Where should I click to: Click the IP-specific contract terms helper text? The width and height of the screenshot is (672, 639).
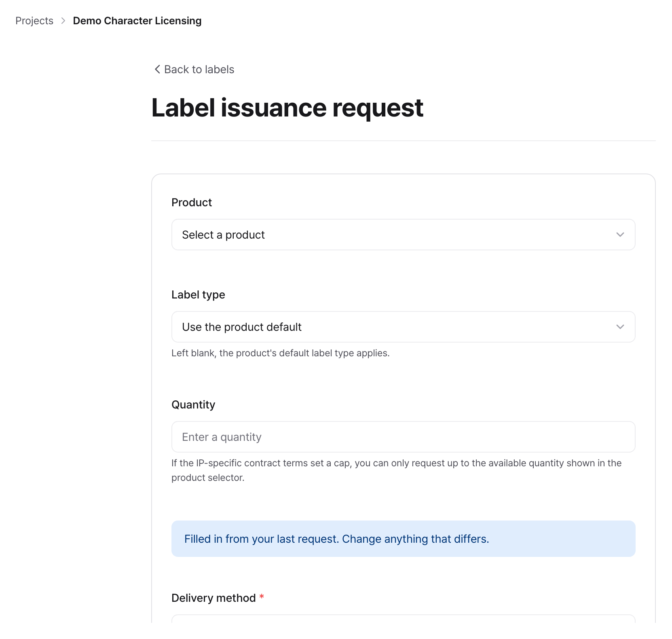coord(396,470)
